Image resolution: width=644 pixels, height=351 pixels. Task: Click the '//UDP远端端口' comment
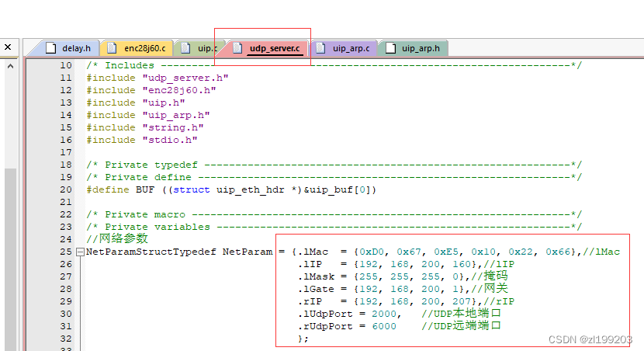coord(461,326)
